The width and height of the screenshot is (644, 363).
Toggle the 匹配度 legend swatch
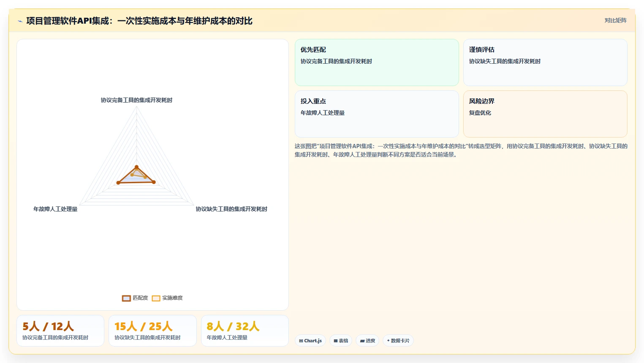tap(126, 298)
